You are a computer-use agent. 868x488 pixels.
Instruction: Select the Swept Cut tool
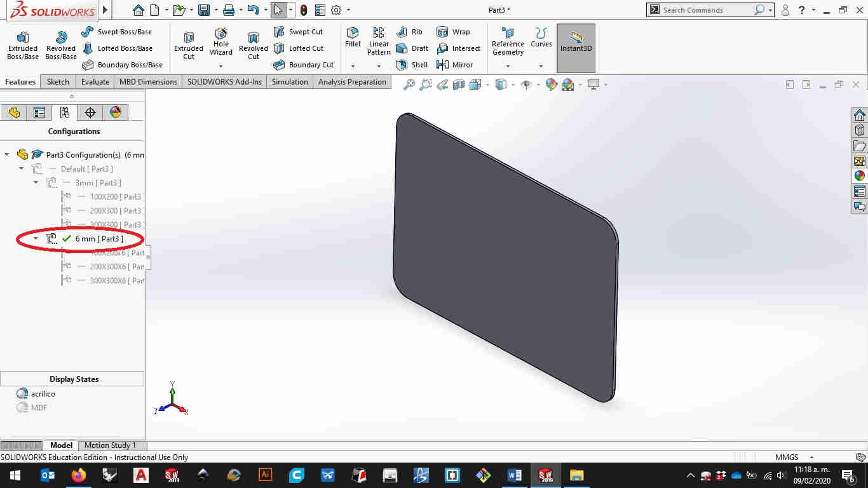[298, 32]
